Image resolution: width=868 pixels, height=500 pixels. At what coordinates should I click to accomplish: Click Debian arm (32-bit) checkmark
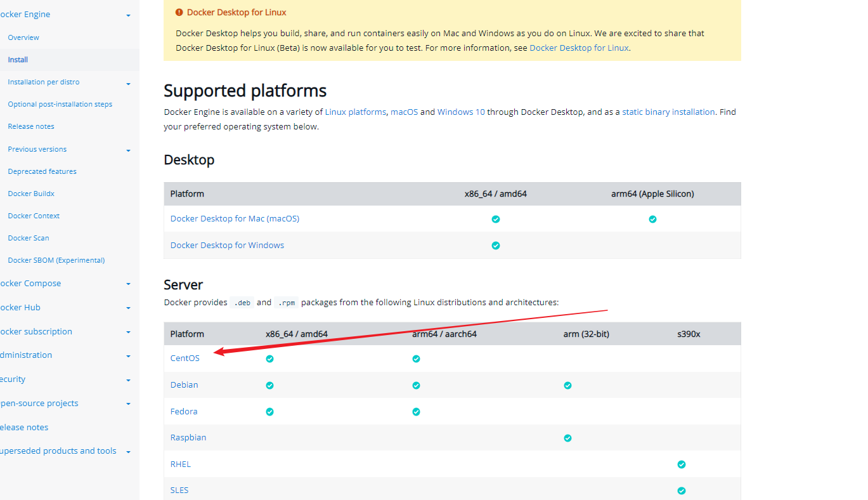[567, 385]
